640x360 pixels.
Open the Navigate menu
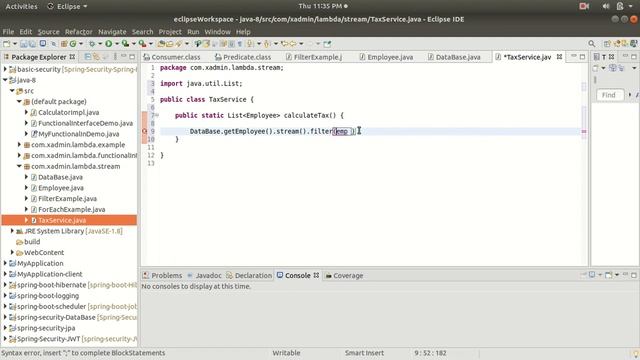[112, 31]
